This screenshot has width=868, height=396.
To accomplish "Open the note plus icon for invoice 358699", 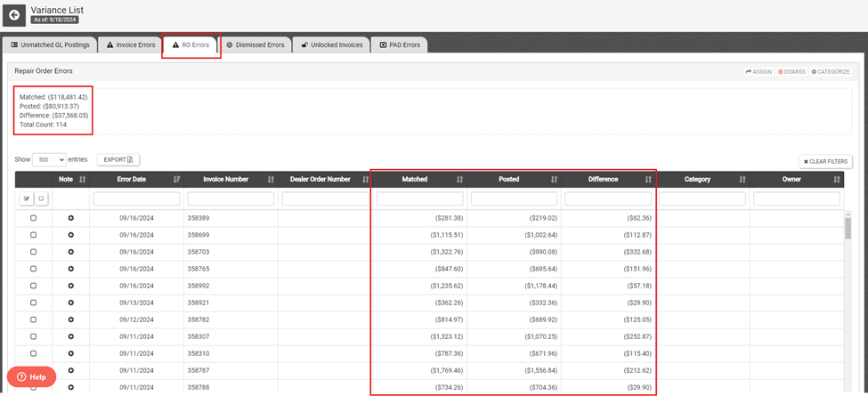I will pyautogui.click(x=71, y=235).
